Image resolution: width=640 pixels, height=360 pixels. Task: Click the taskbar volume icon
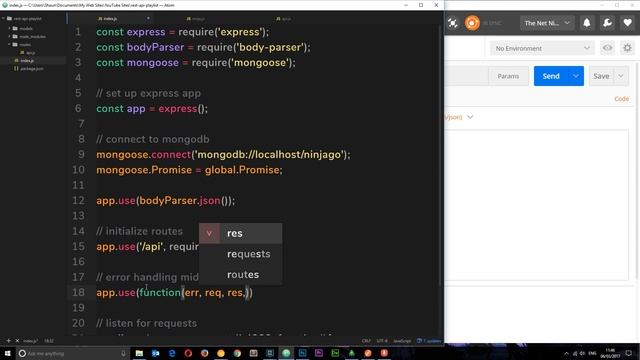coord(582,353)
